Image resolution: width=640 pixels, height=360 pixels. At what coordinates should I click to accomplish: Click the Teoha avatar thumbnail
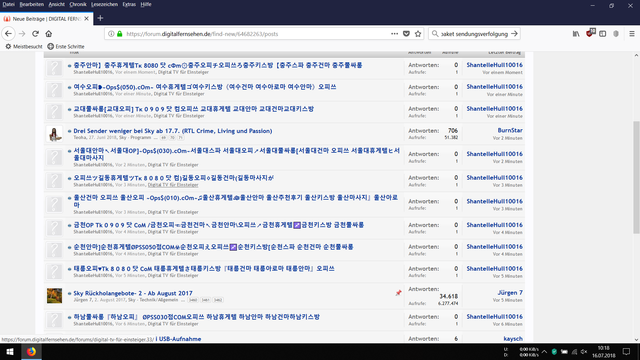[54, 134]
